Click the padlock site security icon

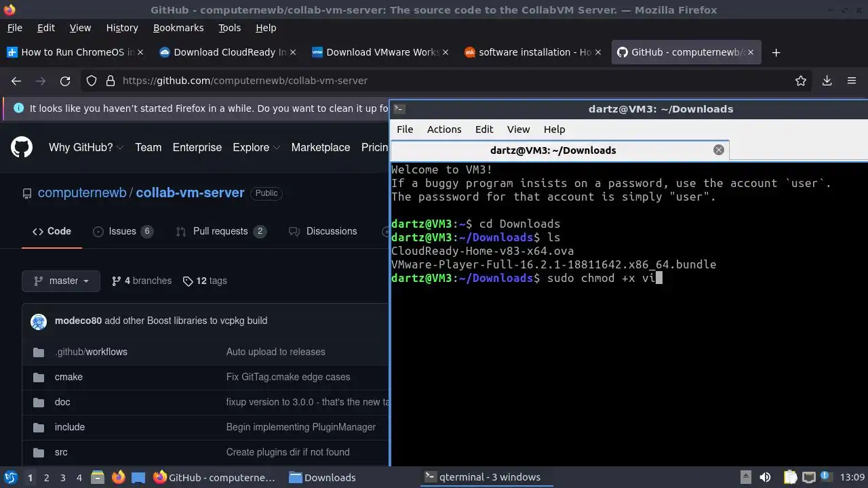(x=110, y=81)
